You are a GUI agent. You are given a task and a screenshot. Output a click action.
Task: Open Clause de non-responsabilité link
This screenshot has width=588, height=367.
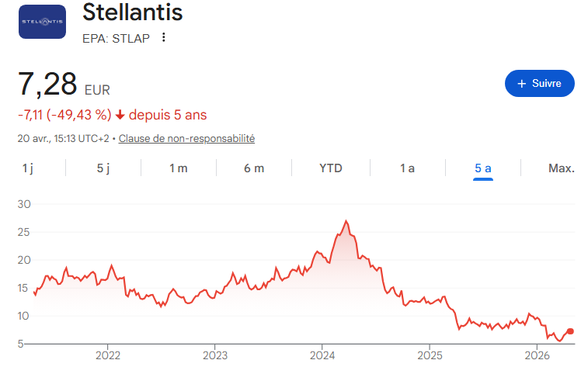pos(186,139)
